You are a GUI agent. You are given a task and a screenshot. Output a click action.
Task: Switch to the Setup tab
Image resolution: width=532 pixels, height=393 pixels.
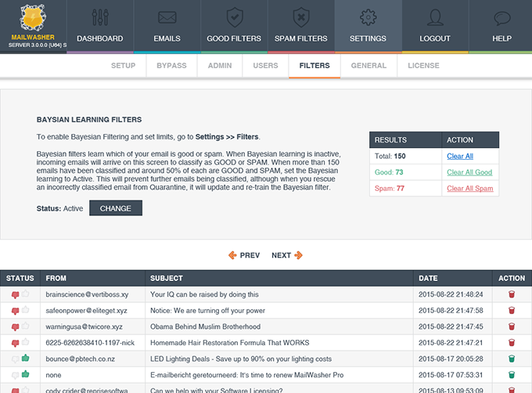[123, 66]
